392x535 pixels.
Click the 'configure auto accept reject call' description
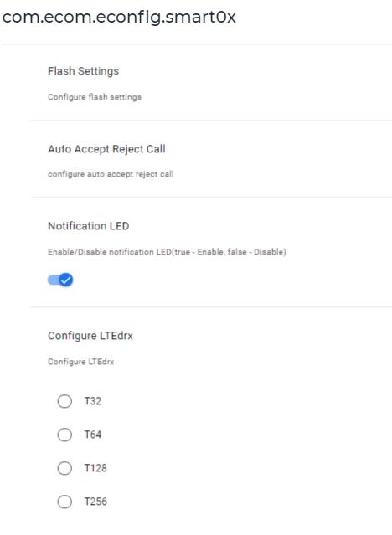(x=111, y=174)
